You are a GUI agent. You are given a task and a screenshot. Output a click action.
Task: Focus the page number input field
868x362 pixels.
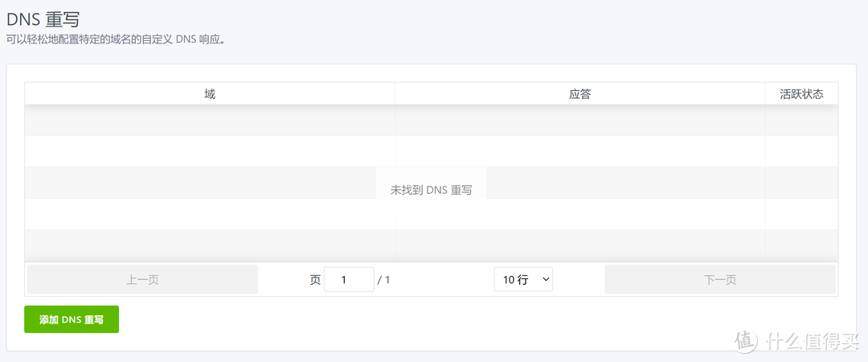pyautogui.click(x=349, y=280)
